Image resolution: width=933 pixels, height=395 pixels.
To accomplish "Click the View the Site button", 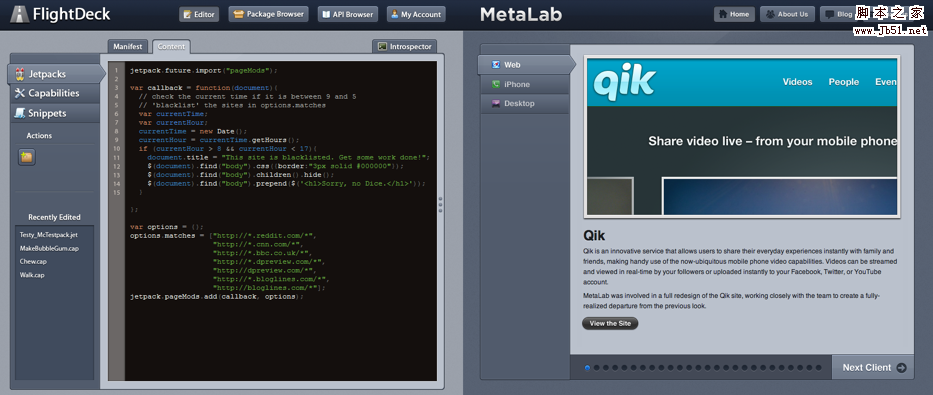I will 610,324.
